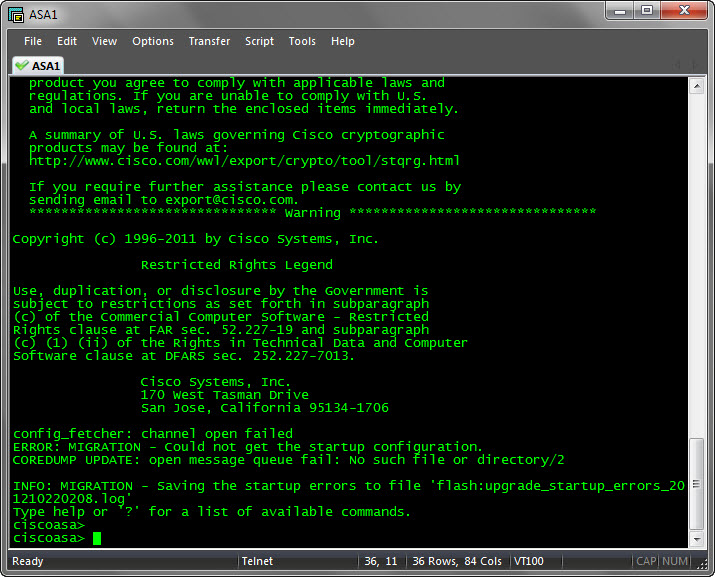Click the INFO: MIGRATION saving errors line
Image resolution: width=715 pixels, height=577 pixels.
348,492
